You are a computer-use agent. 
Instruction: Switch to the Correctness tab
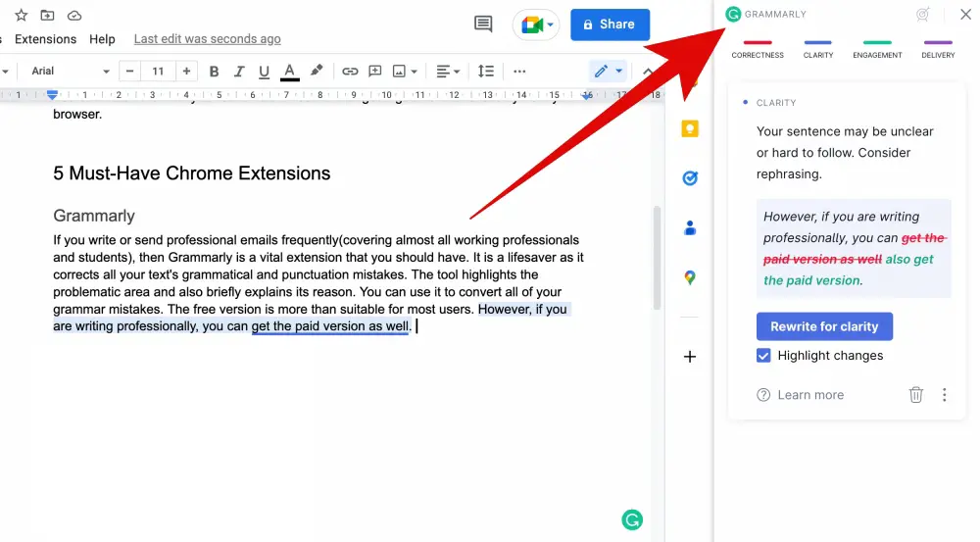(x=758, y=50)
